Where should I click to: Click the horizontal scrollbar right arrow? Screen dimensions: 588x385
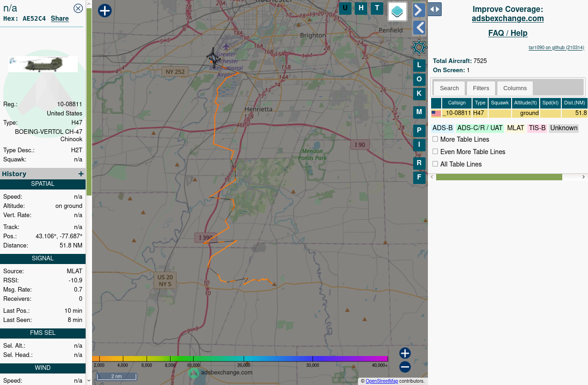click(x=583, y=177)
